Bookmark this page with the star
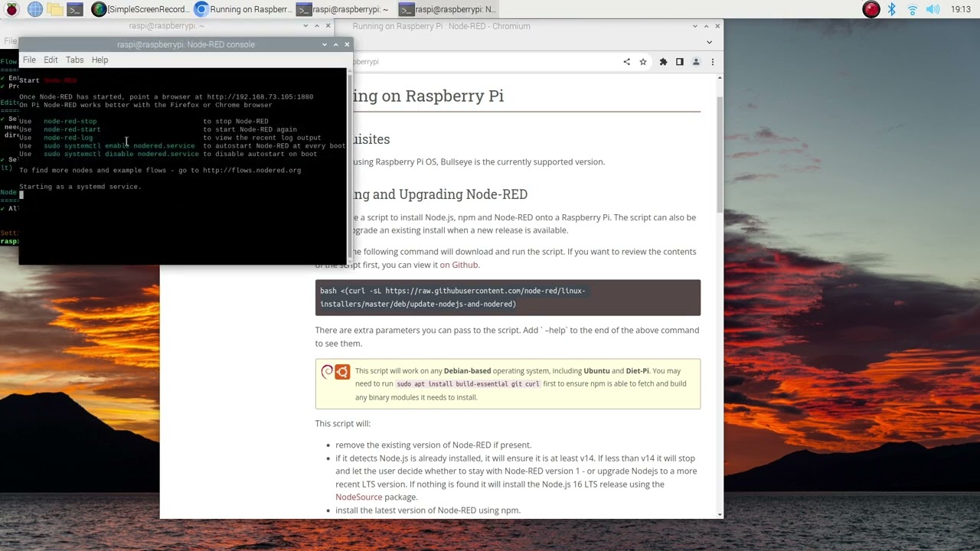980x551 pixels. pos(643,62)
